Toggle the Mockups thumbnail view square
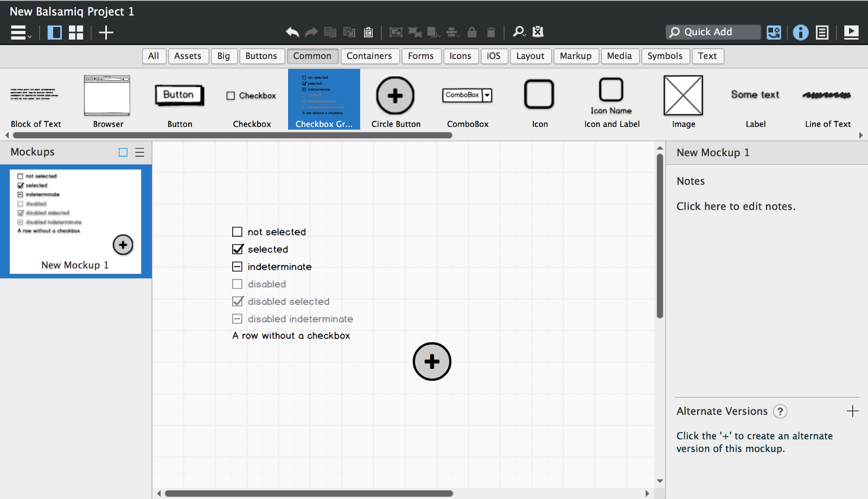 pyautogui.click(x=123, y=152)
